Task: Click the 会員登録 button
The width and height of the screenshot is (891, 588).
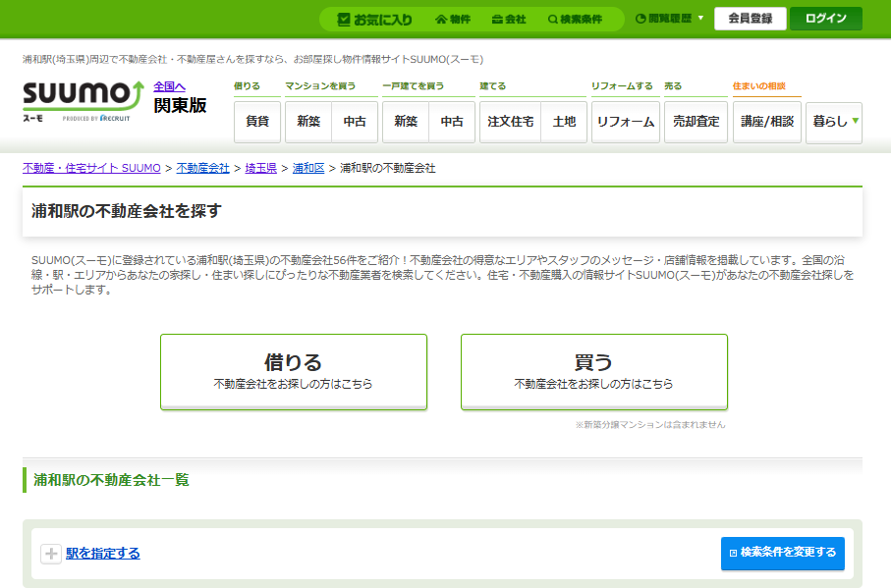Action: tap(751, 19)
